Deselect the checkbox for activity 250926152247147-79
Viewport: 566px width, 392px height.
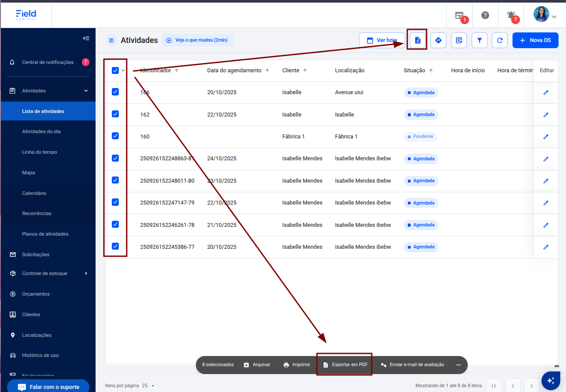point(115,202)
